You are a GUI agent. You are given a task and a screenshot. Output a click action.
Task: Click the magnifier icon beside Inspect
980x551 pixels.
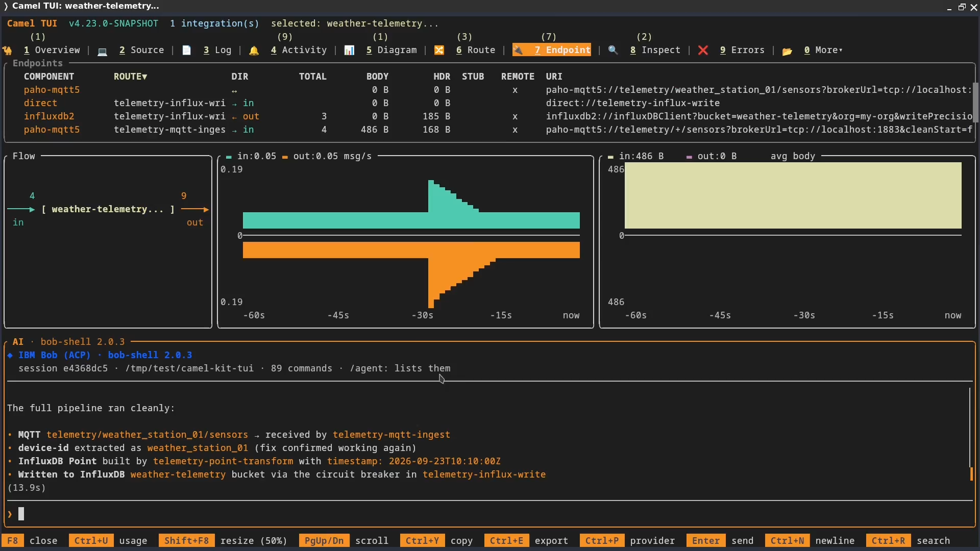[613, 51]
